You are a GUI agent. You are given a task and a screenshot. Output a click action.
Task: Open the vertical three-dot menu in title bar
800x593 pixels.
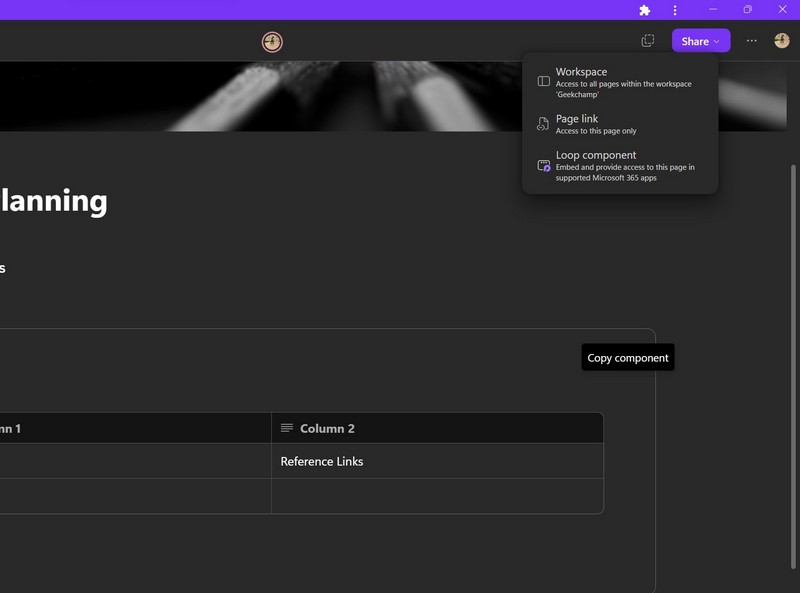coord(675,10)
